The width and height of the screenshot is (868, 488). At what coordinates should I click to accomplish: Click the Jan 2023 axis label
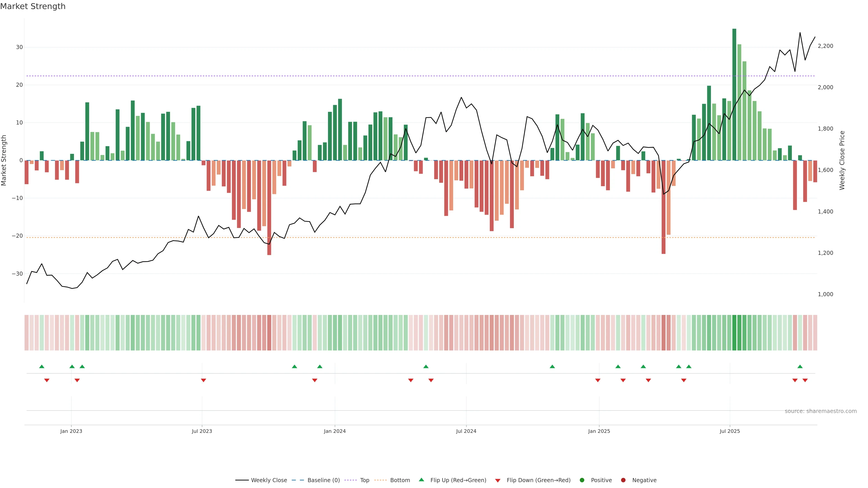coord(71,431)
